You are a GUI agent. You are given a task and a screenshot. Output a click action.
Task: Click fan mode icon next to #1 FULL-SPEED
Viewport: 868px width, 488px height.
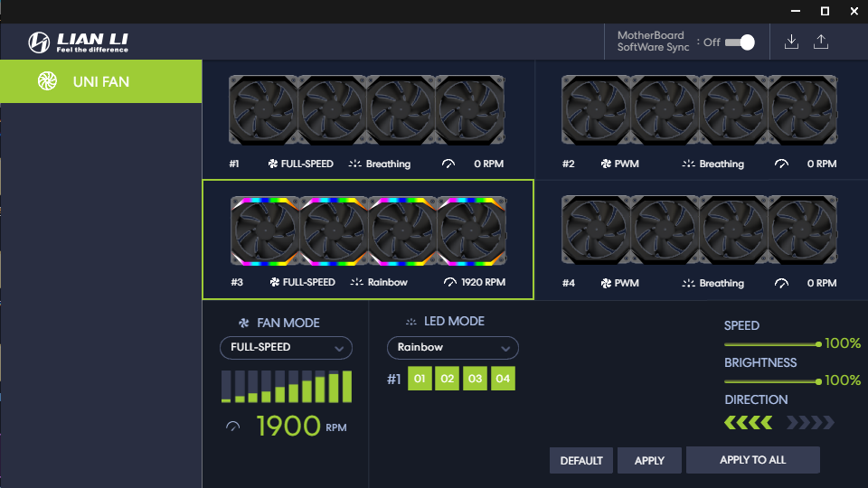click(x=273, y=164)
